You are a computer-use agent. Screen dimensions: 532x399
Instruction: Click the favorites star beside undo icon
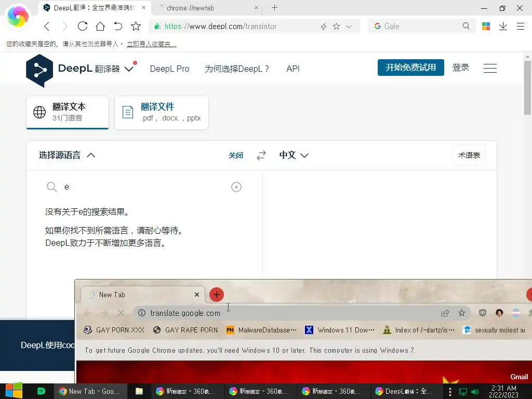pyautogui.click(x=136, y=26)
